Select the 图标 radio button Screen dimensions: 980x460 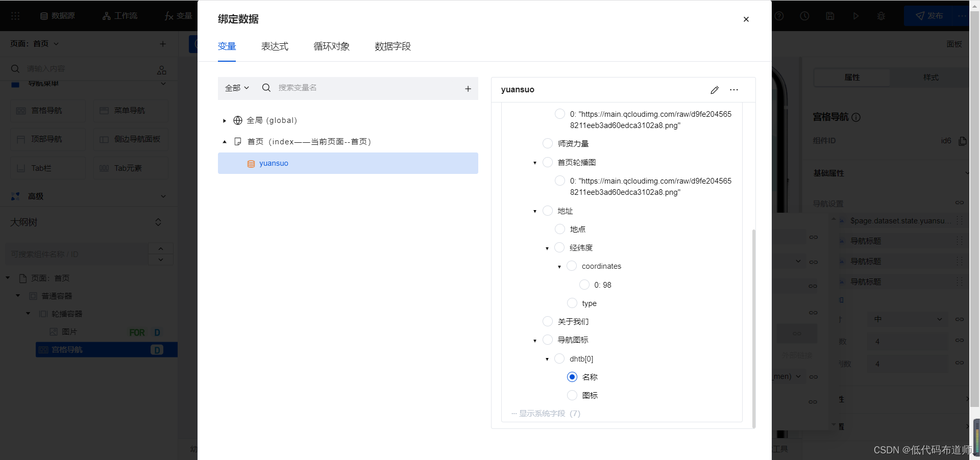pos(572,395)
